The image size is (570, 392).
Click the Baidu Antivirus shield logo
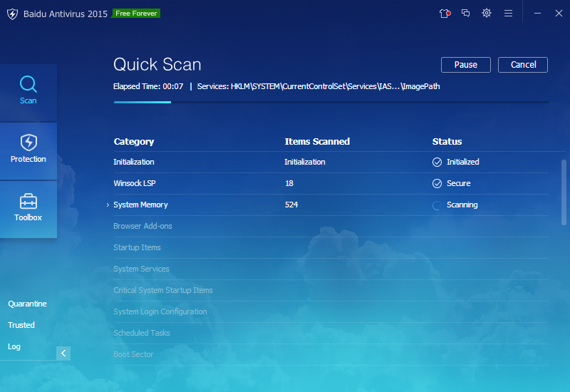click(12, 14)
